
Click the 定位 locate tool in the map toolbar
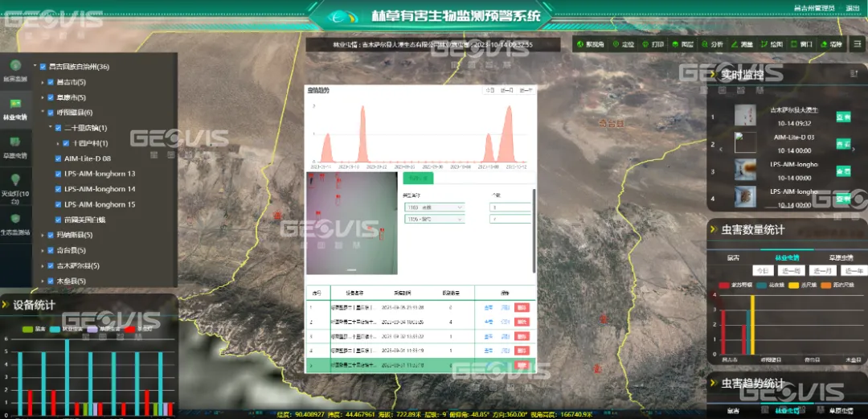tap(623, 44)
